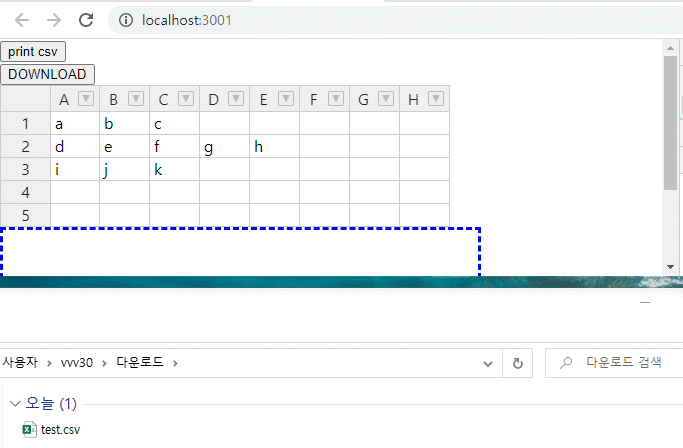
Task: Select cell containing 'b'
Action: 125,123
